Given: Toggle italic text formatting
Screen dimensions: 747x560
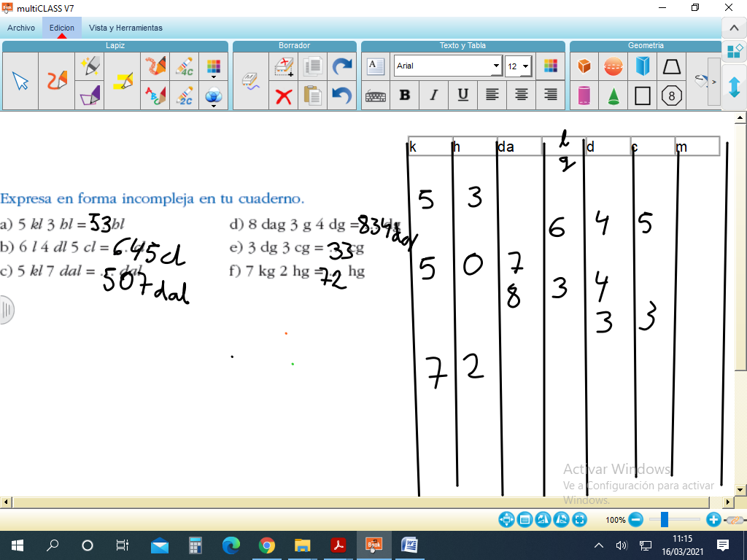Looking at the screenshot, I should pyautogui.click(x=433, y=96).
